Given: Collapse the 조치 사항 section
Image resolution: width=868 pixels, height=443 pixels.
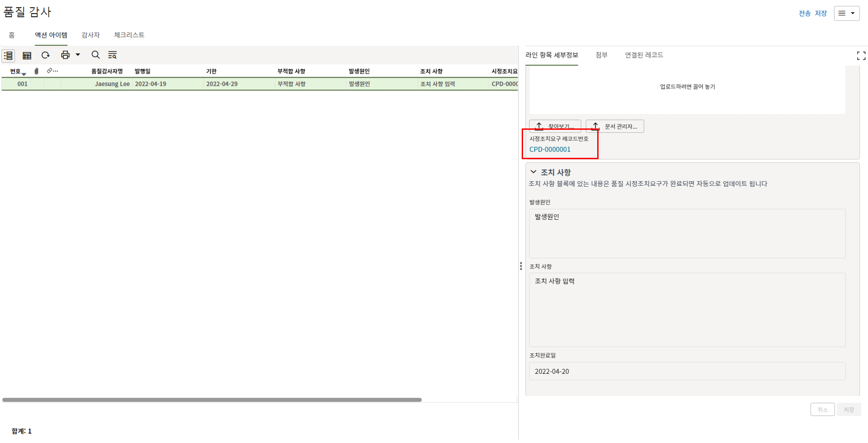Looking at the screenshot, I should [533, 172].
